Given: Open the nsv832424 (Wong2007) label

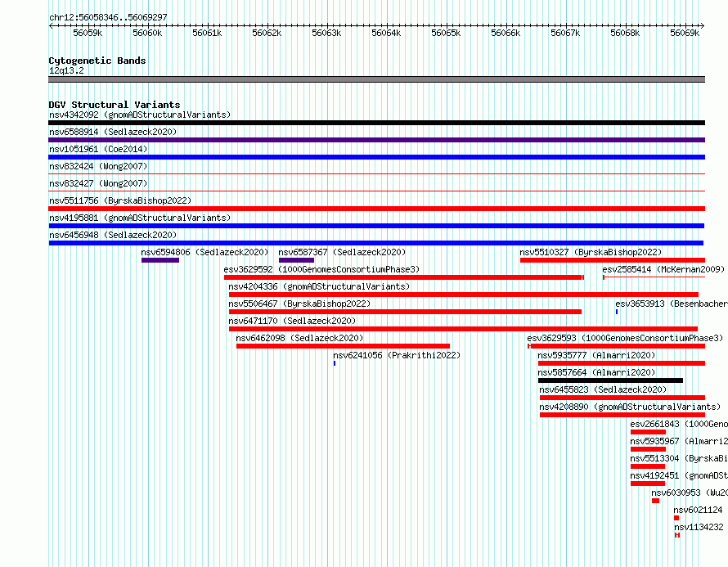Looking at the screenshot, I should coord(98,166).
